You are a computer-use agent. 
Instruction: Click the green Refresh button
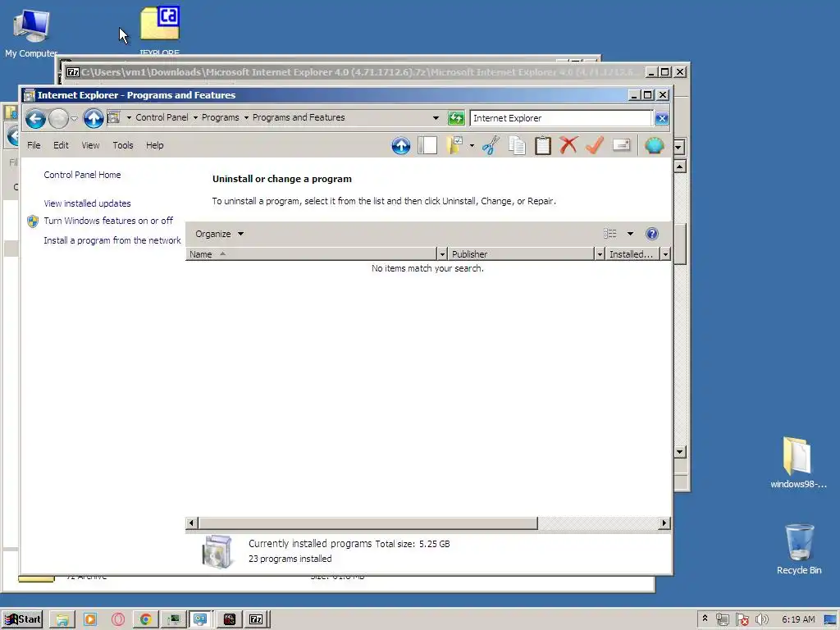456,118
